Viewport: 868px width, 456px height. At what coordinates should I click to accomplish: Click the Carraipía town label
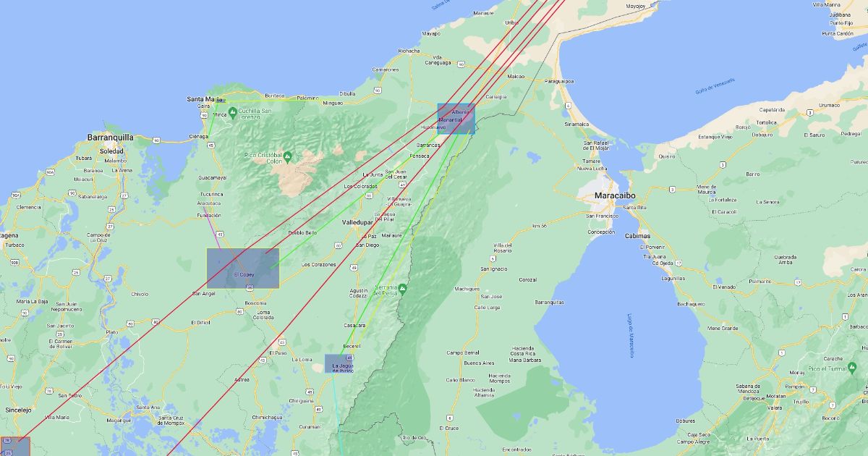click(x=496, y=96)
